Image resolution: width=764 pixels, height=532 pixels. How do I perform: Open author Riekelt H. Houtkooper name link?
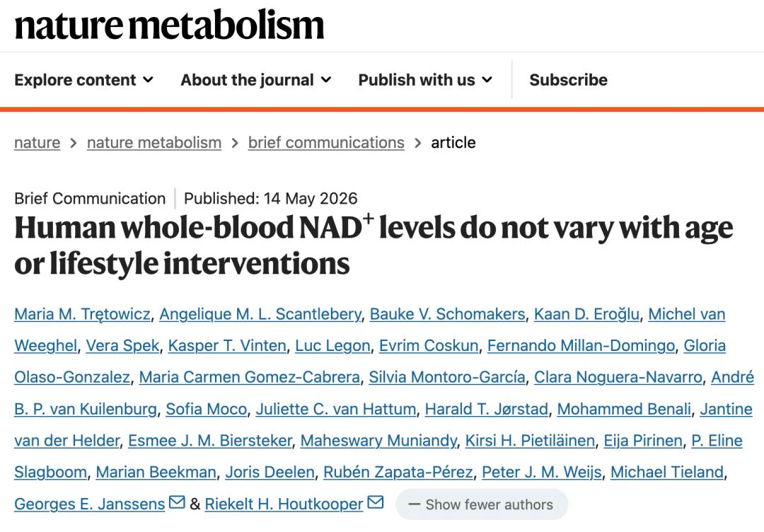284,504
